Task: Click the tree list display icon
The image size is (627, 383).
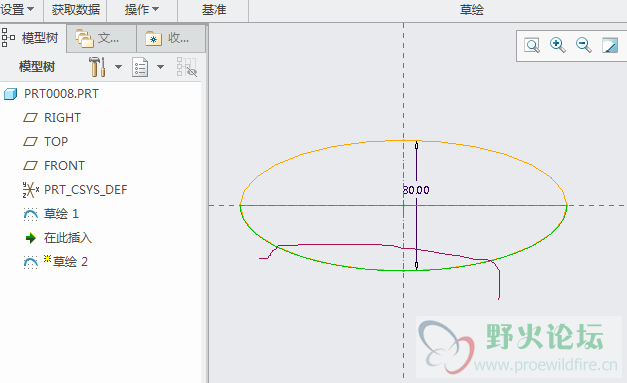Action: tap(140, 67)
